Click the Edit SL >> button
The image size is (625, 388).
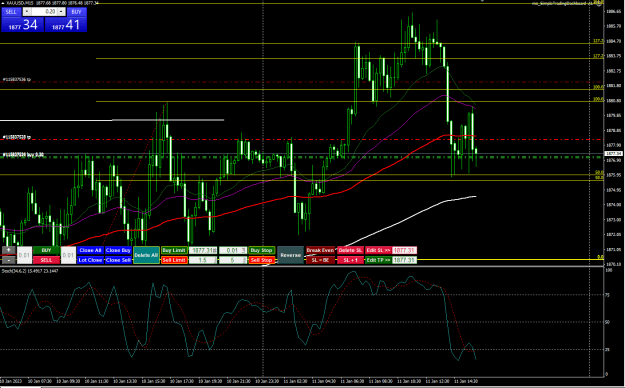378,250
